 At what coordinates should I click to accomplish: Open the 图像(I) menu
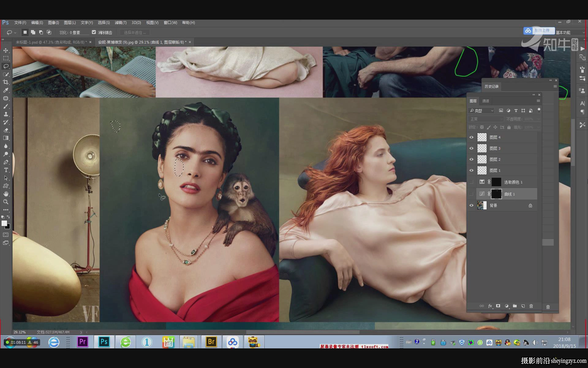click(x=54, y=23)
